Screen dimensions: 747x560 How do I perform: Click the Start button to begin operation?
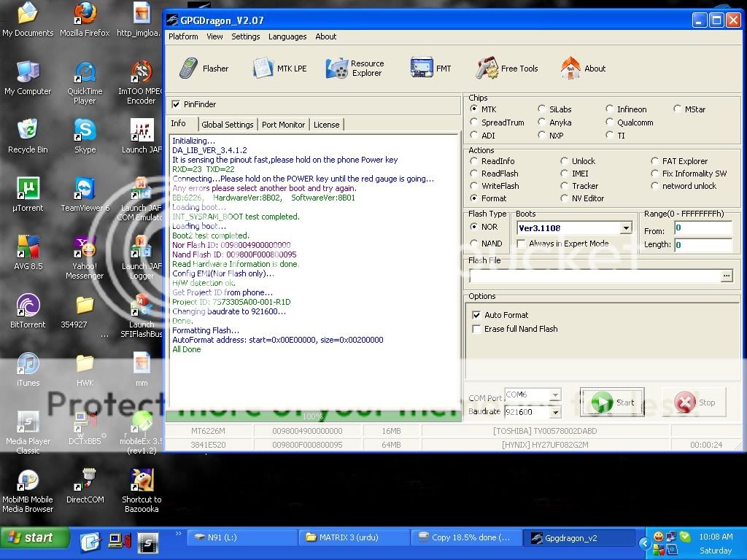[612, 402]
